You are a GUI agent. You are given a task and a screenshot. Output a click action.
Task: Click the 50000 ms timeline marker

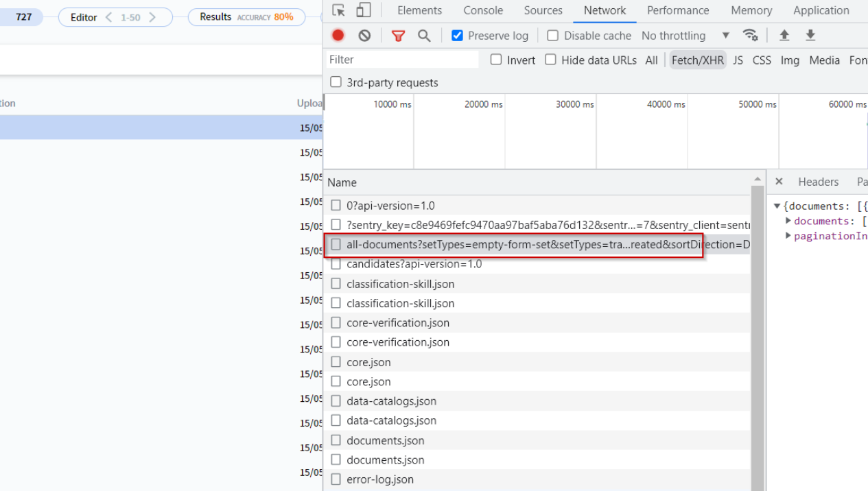[758, 104]
